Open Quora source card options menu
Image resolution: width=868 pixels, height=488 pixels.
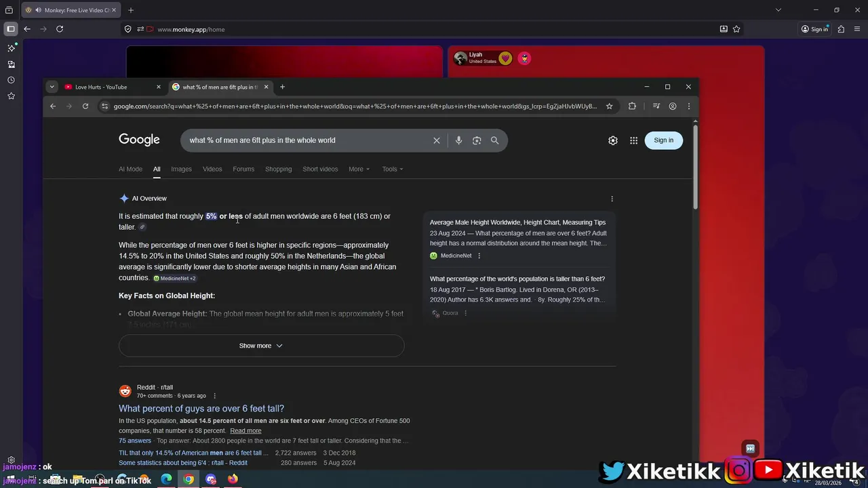coord(465,313)
